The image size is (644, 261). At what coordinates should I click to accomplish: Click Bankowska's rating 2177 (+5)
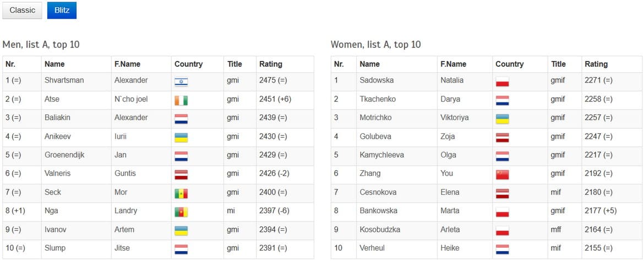(600, 211)
